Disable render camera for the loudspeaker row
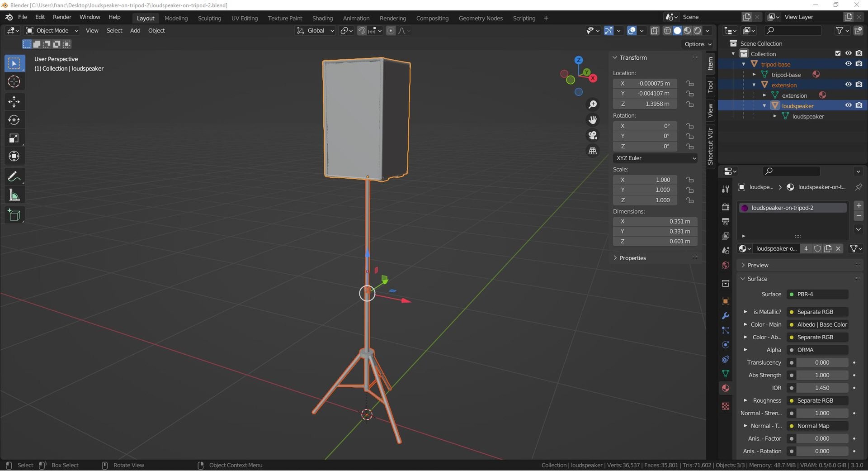Image resolution: width=868 pixels, height=471 pixels. (859, 105)
